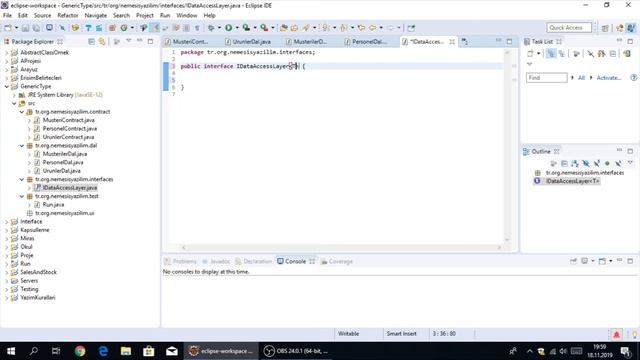
Task: Click the Save icon in the toolbar
Action: [x=25, y=28]
